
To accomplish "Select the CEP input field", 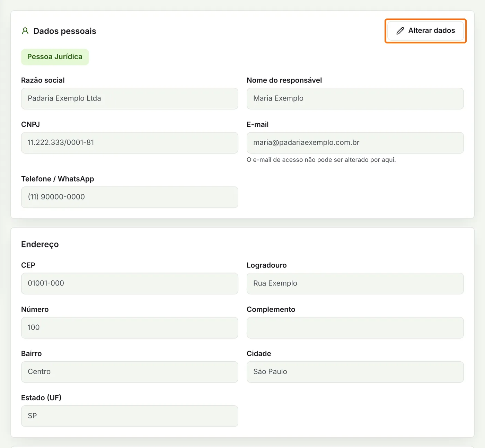I will pyautogui.click(x=130, y=283).
